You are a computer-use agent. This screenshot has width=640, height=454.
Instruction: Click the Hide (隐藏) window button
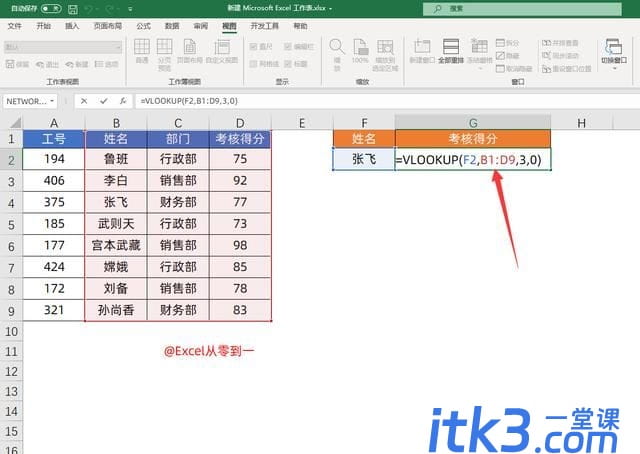[x=507, y=56]
